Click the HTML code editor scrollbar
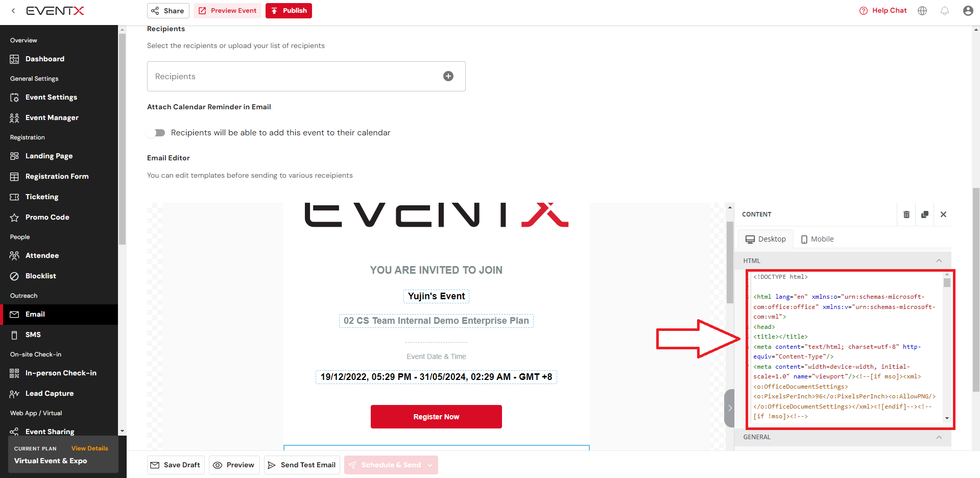This screenshot has height=478, width=980. [x=947, y=347]
